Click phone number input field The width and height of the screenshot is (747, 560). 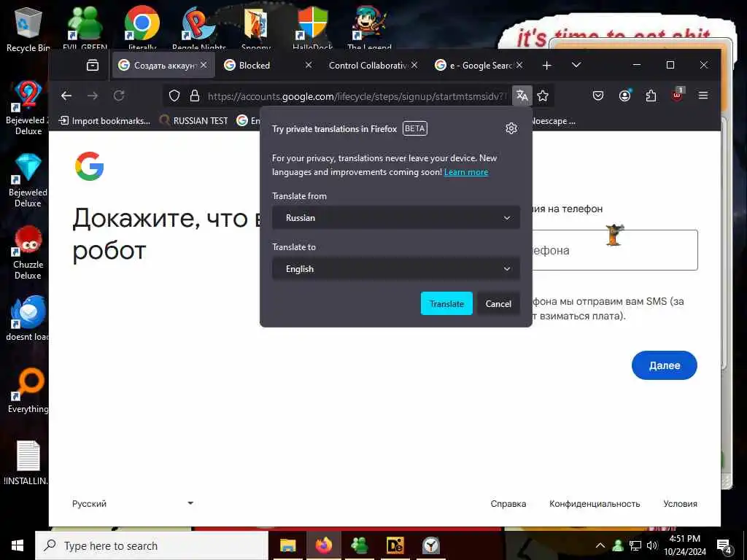(614, 250)
